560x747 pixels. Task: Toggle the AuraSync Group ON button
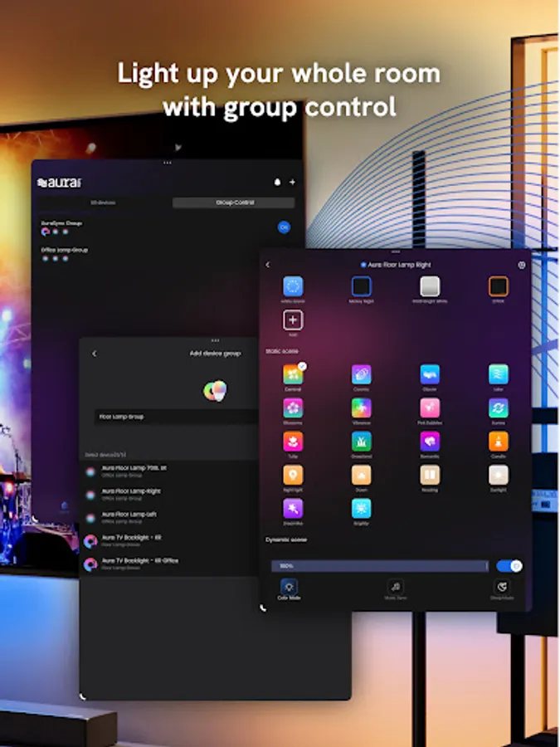tap(284, 227)
